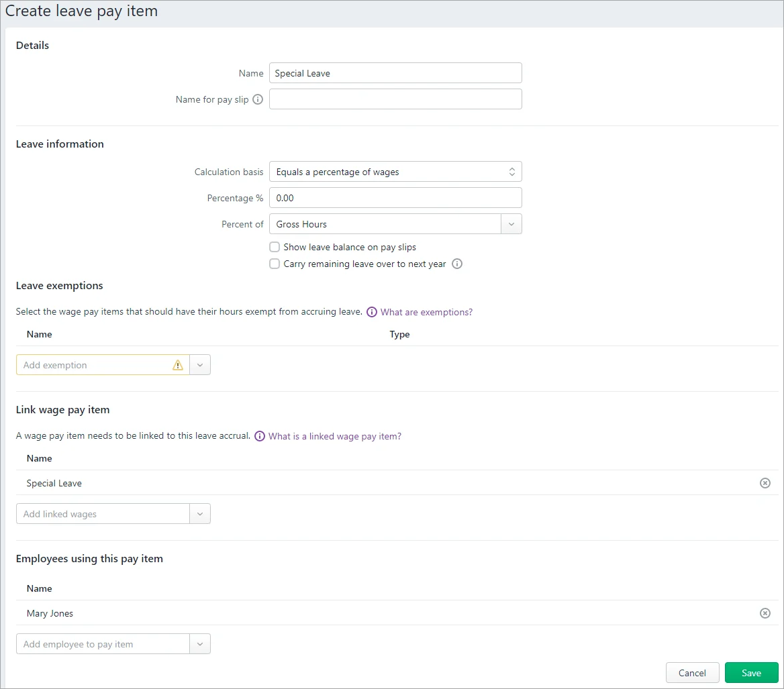The height and width of the screenshot is (689, 784).
Task: Open What are exemptions link
Action: (426, 312)
